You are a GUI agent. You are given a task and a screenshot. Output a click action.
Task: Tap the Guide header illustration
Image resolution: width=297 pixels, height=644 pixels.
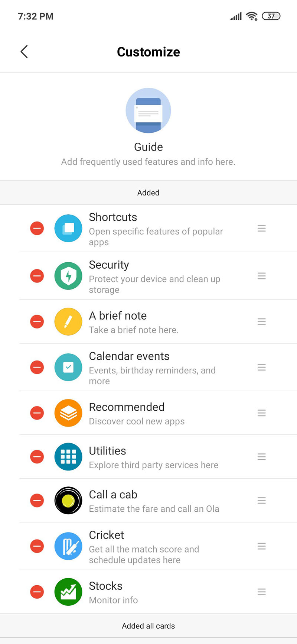[x=148, y=110]
